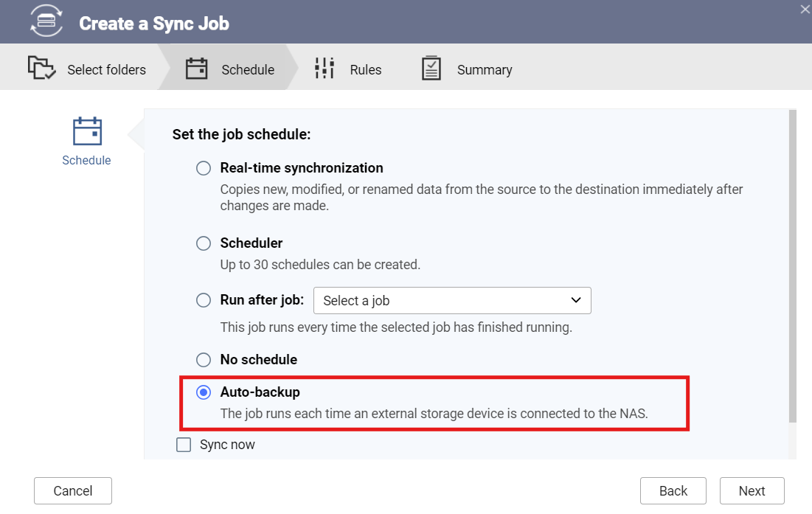Select the Auto-backup radio button
812x514 pixels.
204,392
